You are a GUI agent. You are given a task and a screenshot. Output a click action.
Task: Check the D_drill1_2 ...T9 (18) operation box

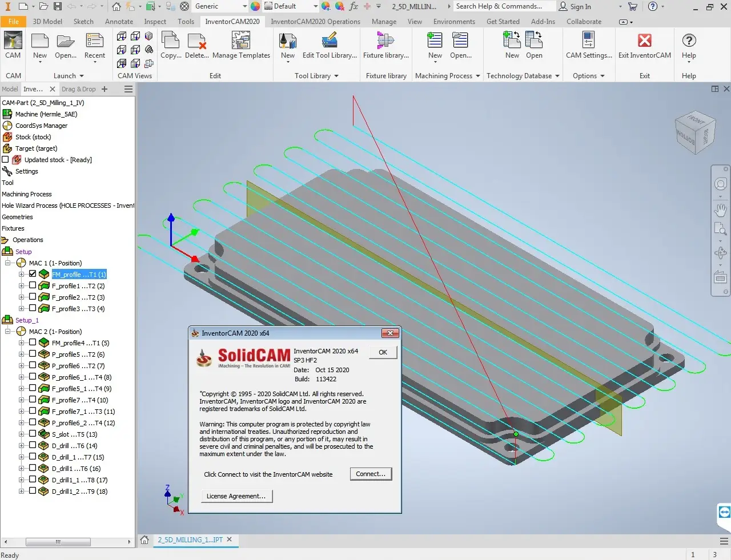[x=33, y=491]
